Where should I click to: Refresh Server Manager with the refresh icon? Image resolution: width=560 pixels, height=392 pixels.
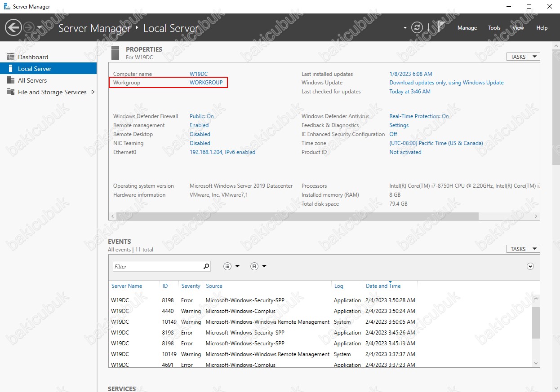[x=417, y=28]
